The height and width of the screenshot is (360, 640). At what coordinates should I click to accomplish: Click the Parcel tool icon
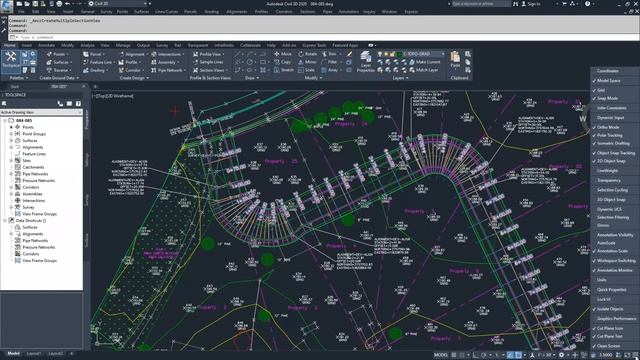tap(86, 54)
